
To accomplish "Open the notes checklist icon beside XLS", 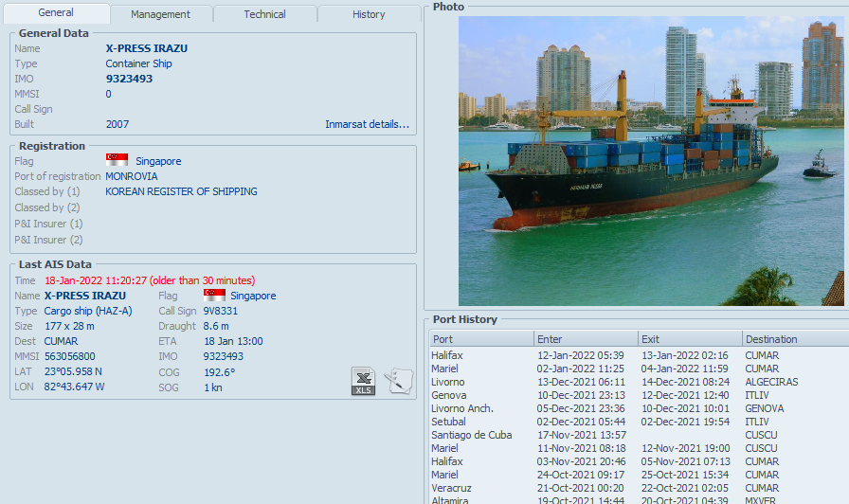I will point(399,381).
